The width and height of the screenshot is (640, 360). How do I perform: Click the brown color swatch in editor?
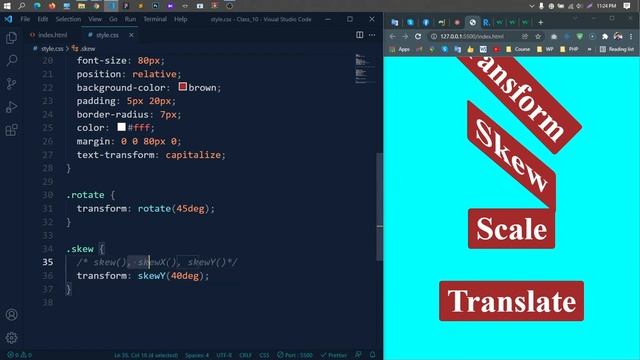(x=182, y=87)
